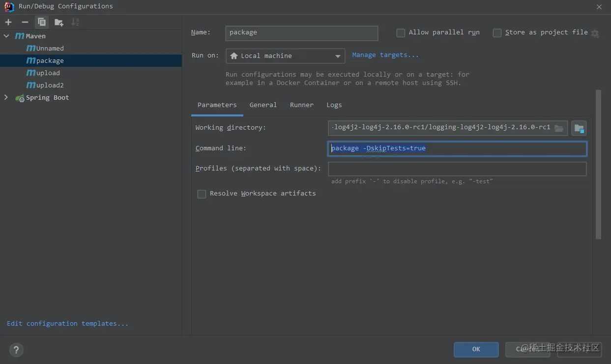The height and width of the screenshot is (364, 611).
Task: Copy the selected configuration
Action: coord(42,22)
